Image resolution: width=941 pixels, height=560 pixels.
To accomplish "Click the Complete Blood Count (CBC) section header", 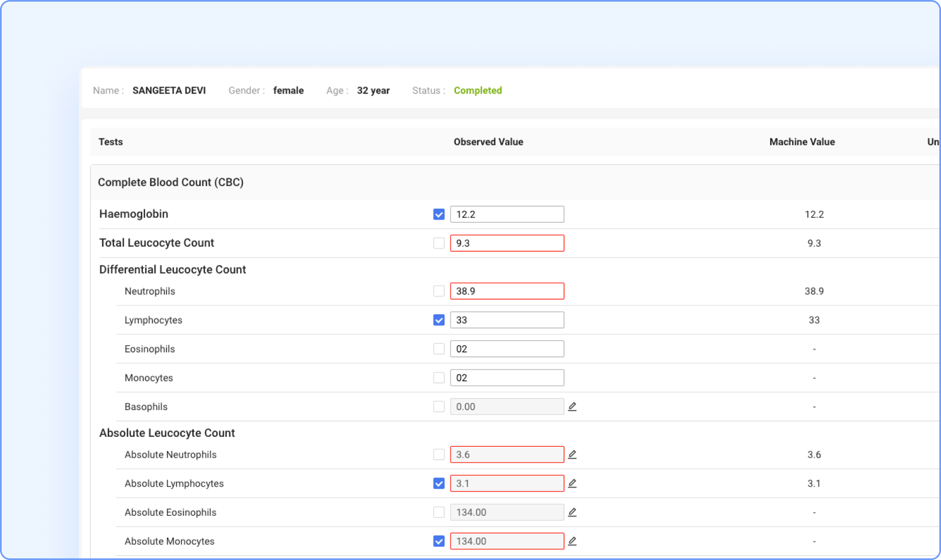I will click(171, 182).
